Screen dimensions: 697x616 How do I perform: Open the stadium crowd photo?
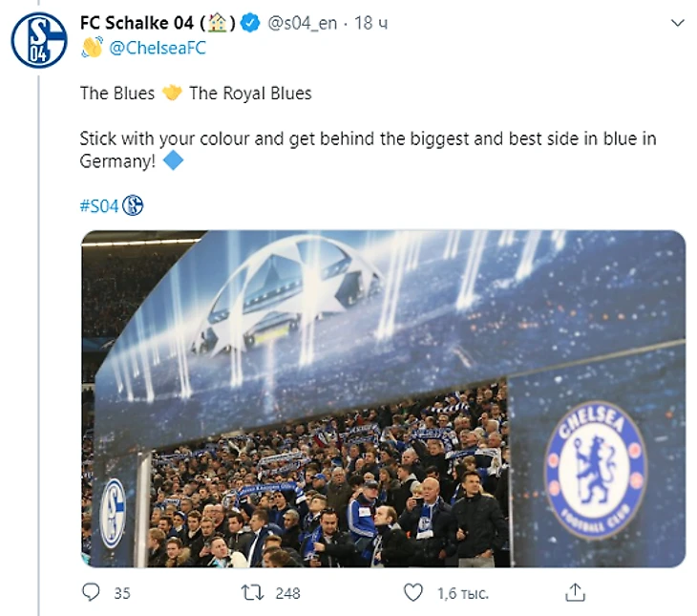click(x=383, y=398)
